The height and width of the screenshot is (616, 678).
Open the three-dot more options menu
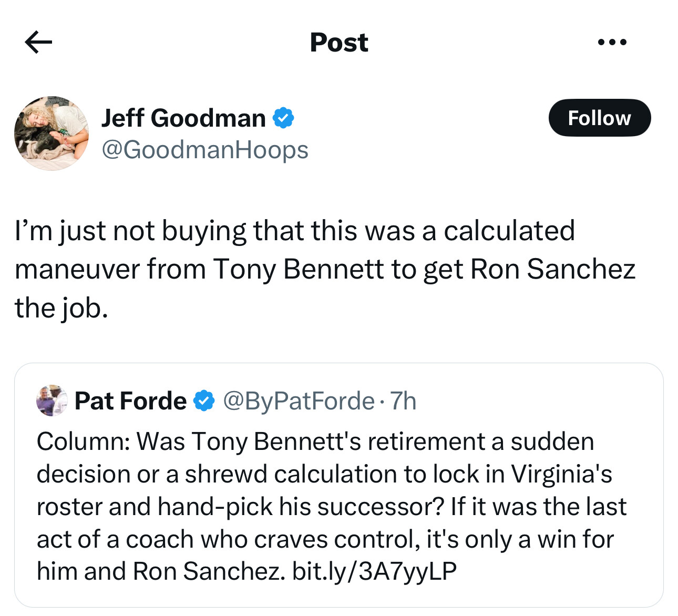click(612, 42)
